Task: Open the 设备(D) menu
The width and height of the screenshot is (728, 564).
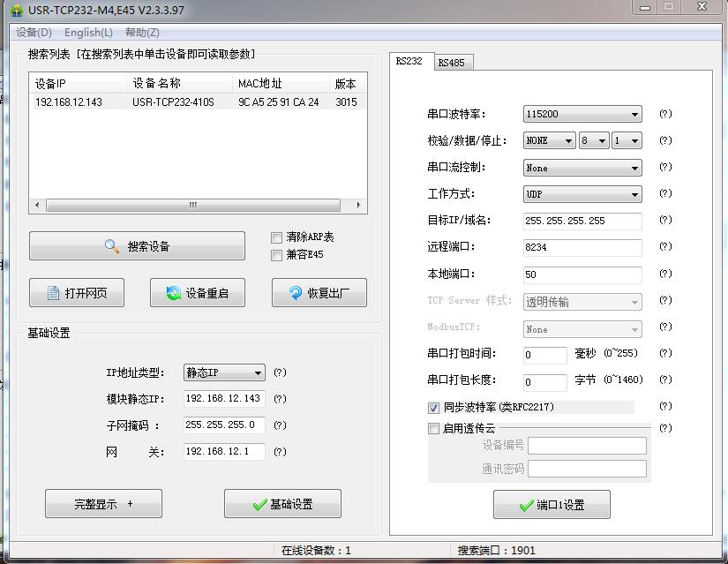Action: tap(34, 33)
